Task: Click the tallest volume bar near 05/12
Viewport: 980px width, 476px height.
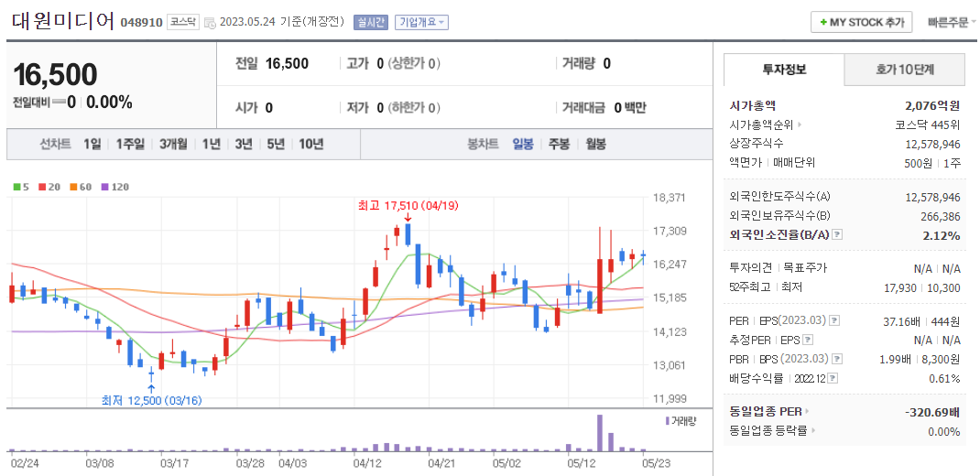Action: tap(600, 432)
